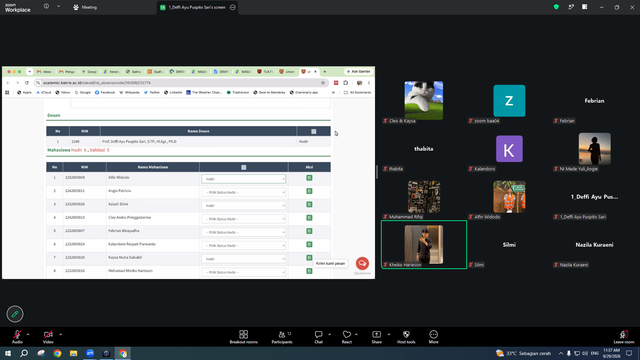Expand the React options arrow
640x360 pixels.
(356, 334)
